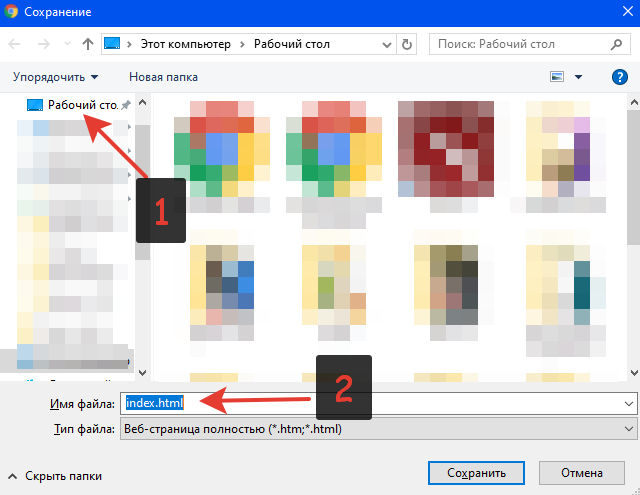The width and height of the screenshot is (640, 495).
Task: Select the 'Этот компьютер' breadcrumb
Action: click(x=186, y=44)
